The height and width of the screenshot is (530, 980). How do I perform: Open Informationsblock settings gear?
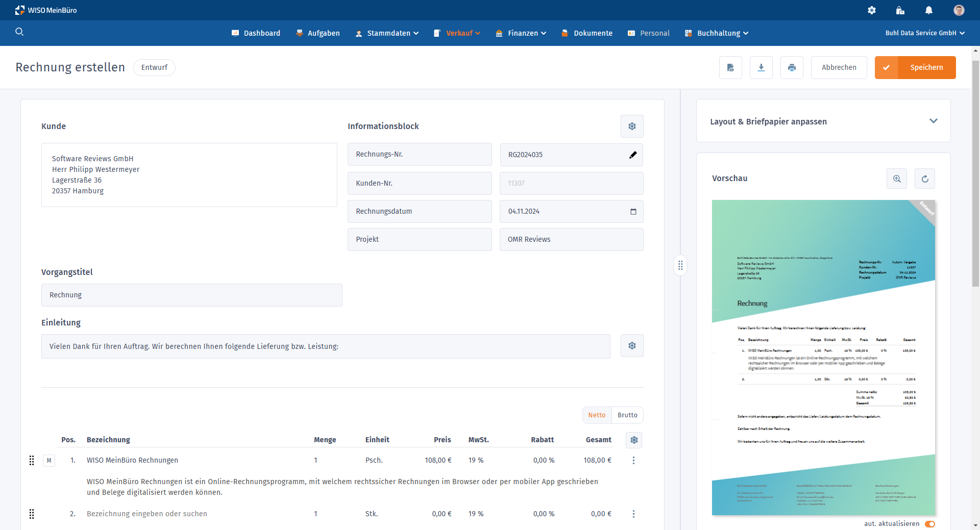pyautogui.click(x=632, y=126)
